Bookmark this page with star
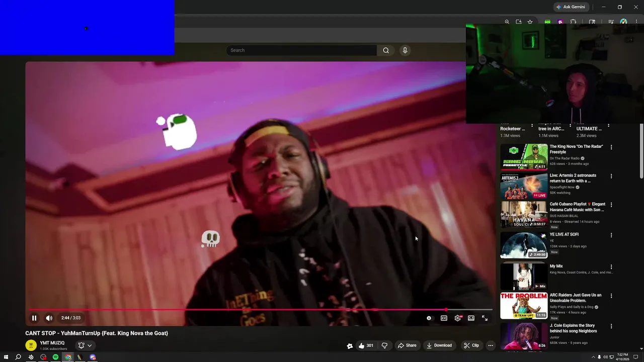644x362 pixels. coord(530,22)
